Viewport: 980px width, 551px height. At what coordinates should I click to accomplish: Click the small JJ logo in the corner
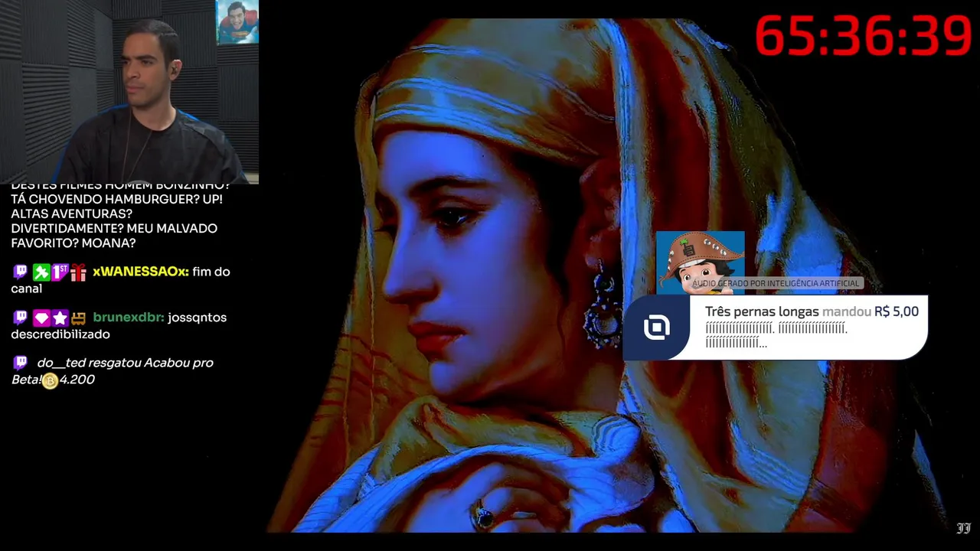[963, 528]
